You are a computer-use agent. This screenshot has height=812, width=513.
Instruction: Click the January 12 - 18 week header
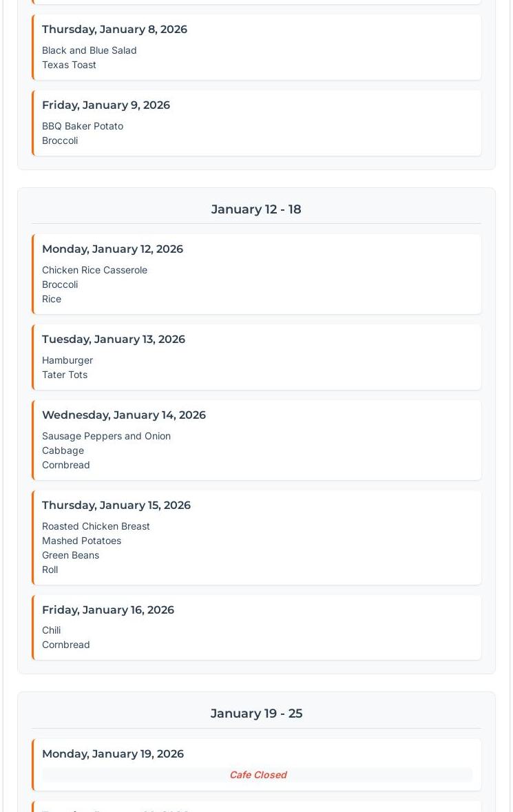tap(256, 209)
